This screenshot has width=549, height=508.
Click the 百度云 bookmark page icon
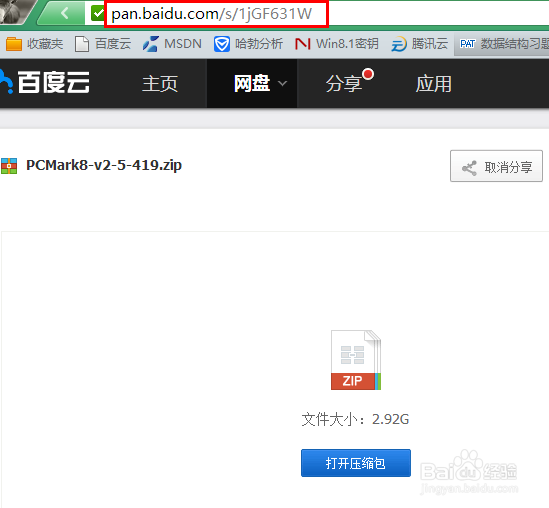click(x=82, y=44)
